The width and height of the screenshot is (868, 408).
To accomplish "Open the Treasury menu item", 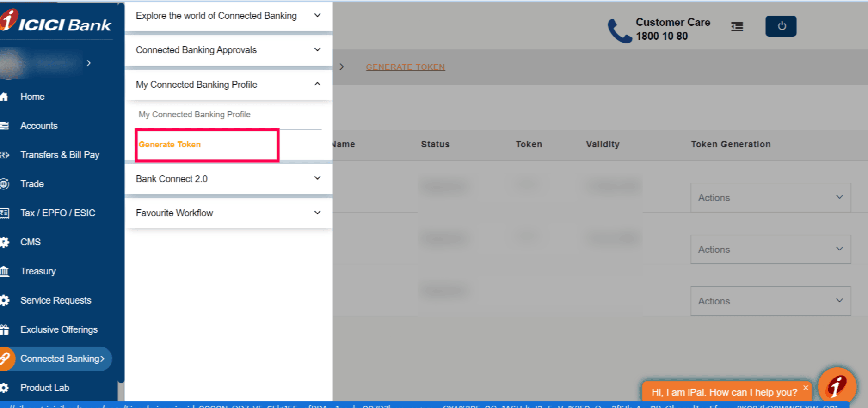I will click(x=38, y=271).
